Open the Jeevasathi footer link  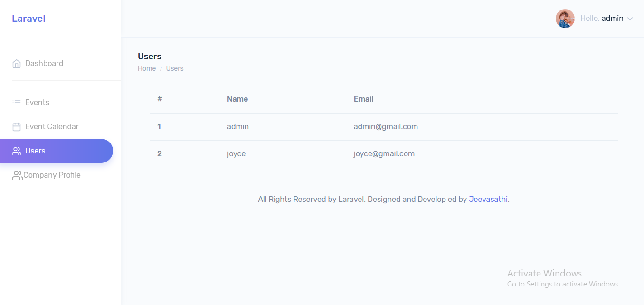click(x=488, y=200)
